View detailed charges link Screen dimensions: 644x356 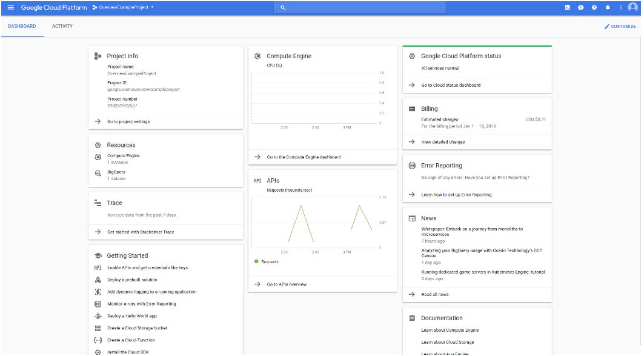[443, 143]
